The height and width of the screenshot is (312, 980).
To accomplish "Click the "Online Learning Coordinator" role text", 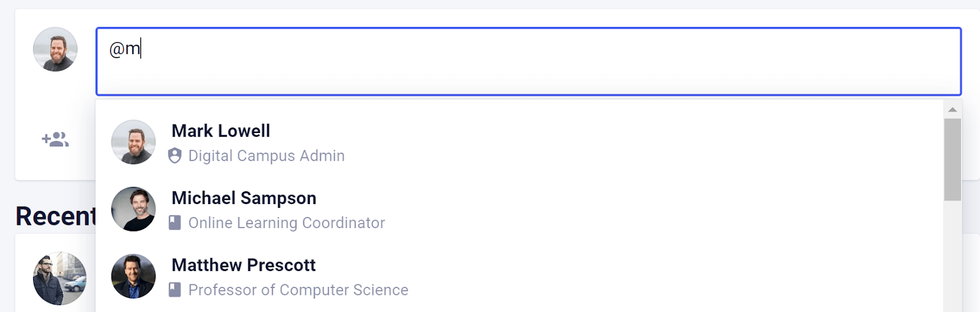I will click(287, 223).
